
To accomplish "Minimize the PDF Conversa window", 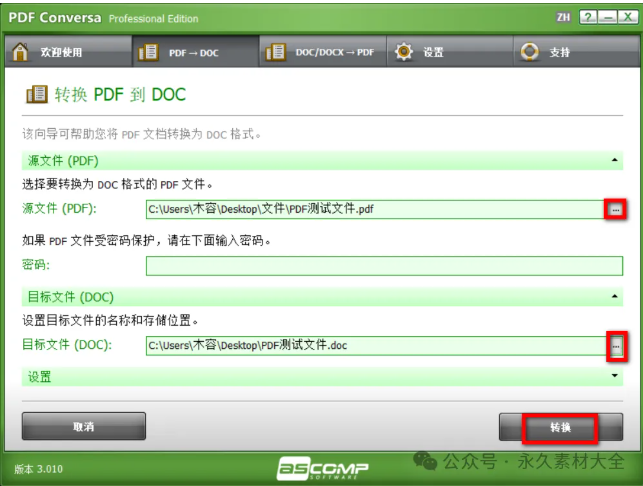I will tap(608, 17).
